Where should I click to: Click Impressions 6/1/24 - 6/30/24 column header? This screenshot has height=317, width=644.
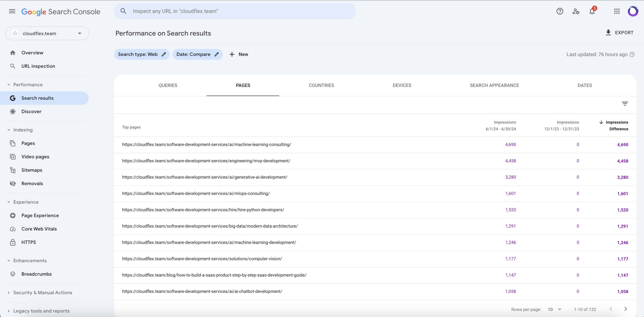[501, 125]
